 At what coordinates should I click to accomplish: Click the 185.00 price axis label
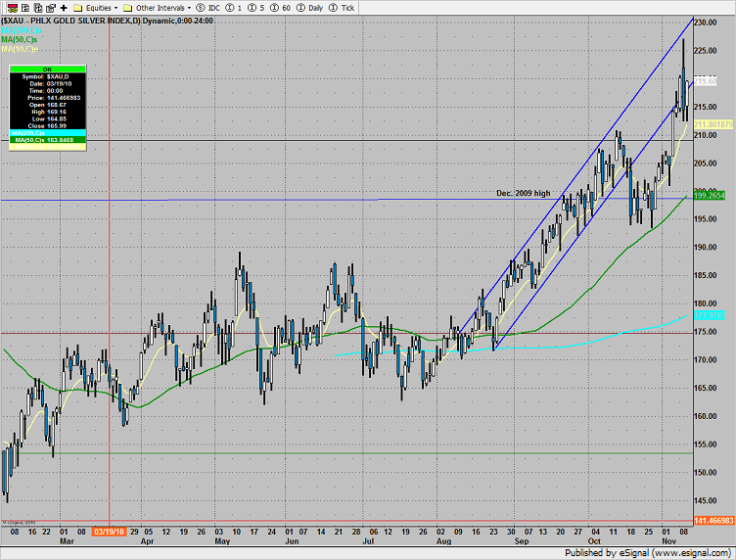[706, 275]
